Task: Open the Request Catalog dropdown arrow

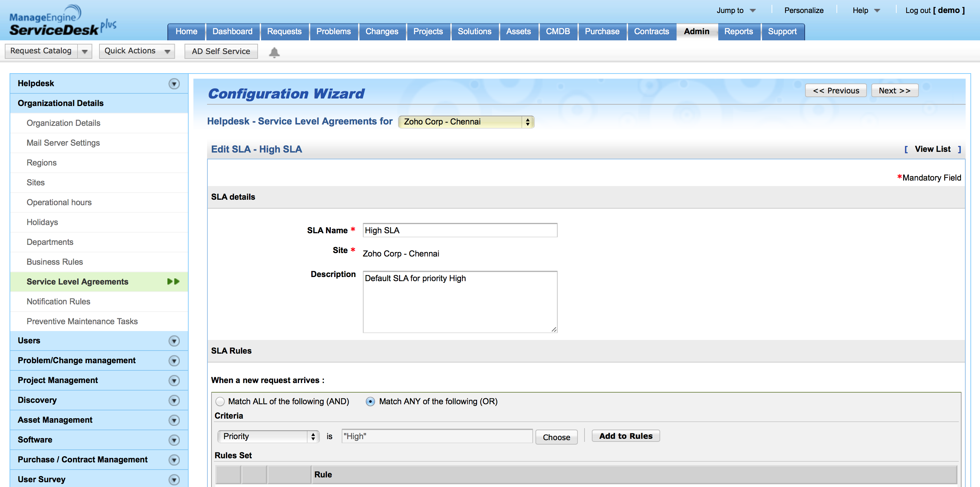Action: click(x=84, y=51)
